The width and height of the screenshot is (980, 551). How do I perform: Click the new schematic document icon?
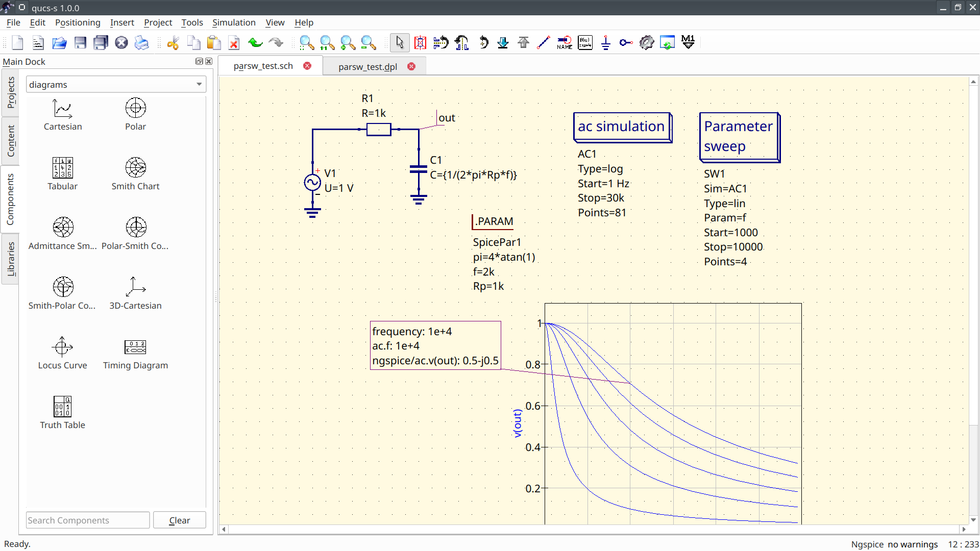pyautogui.click(x=17, y=42)
